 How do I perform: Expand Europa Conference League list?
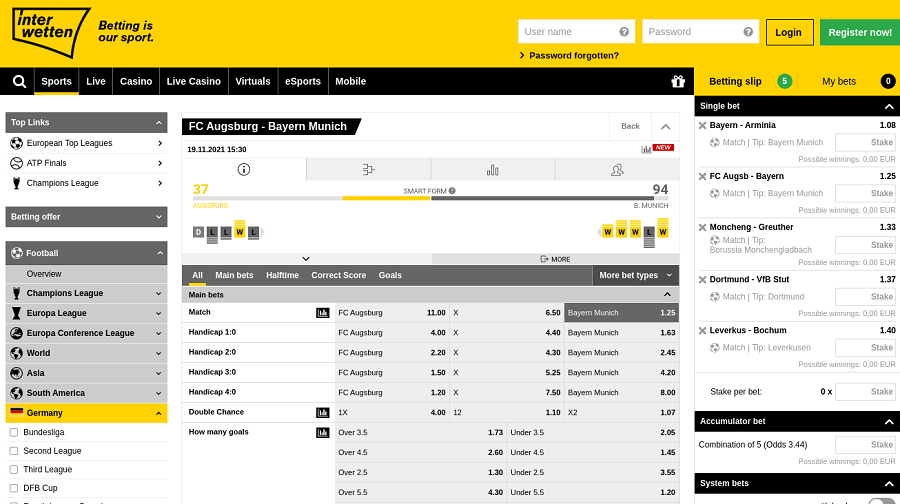159,333
